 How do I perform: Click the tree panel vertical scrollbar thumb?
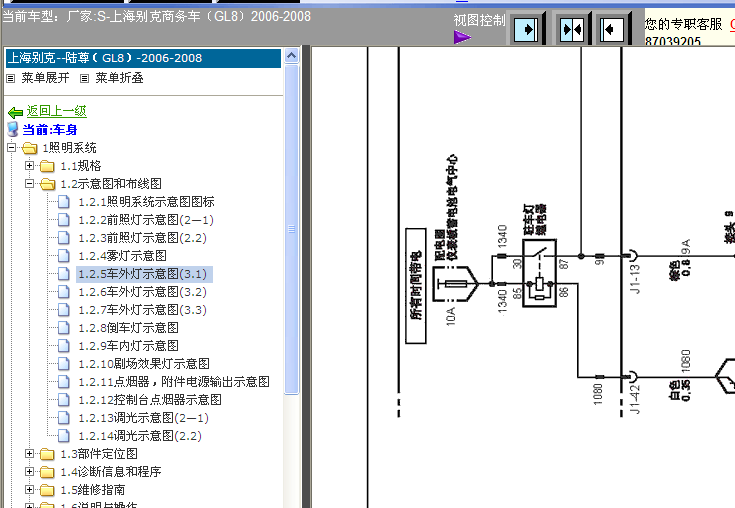[291, 229]
